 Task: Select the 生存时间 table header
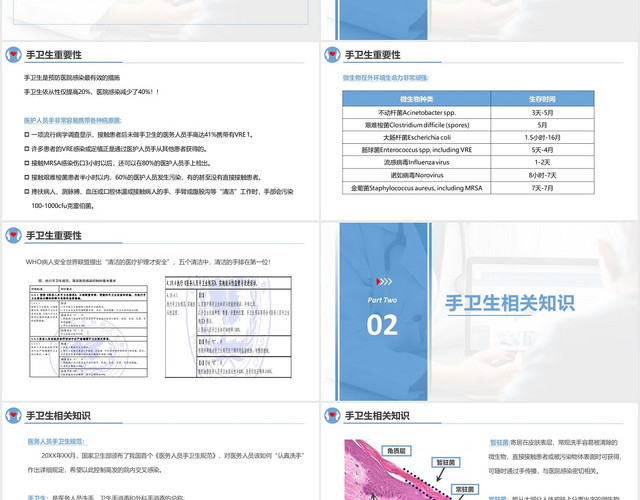point(542,99)
